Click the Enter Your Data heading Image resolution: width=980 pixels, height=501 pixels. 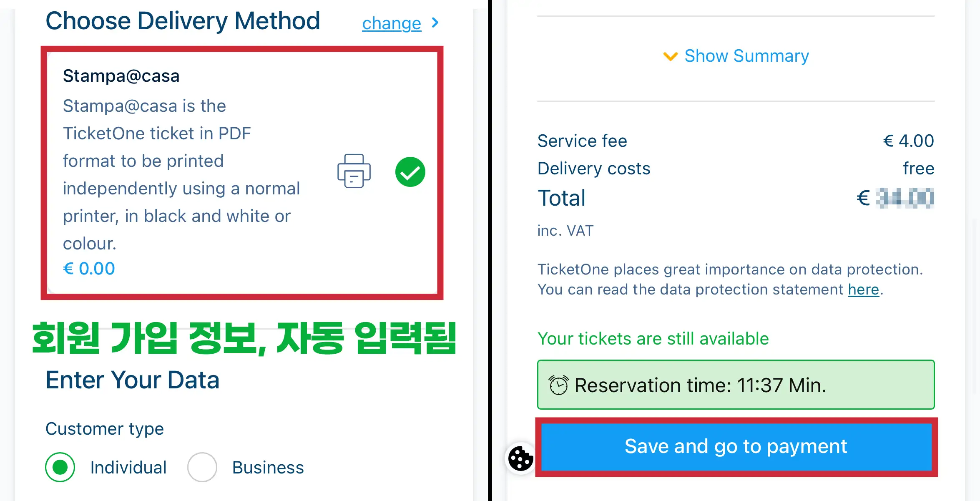pos(132,380)
